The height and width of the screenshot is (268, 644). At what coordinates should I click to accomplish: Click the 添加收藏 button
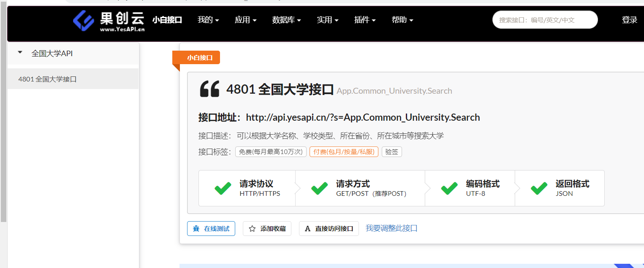pos(267,229)
